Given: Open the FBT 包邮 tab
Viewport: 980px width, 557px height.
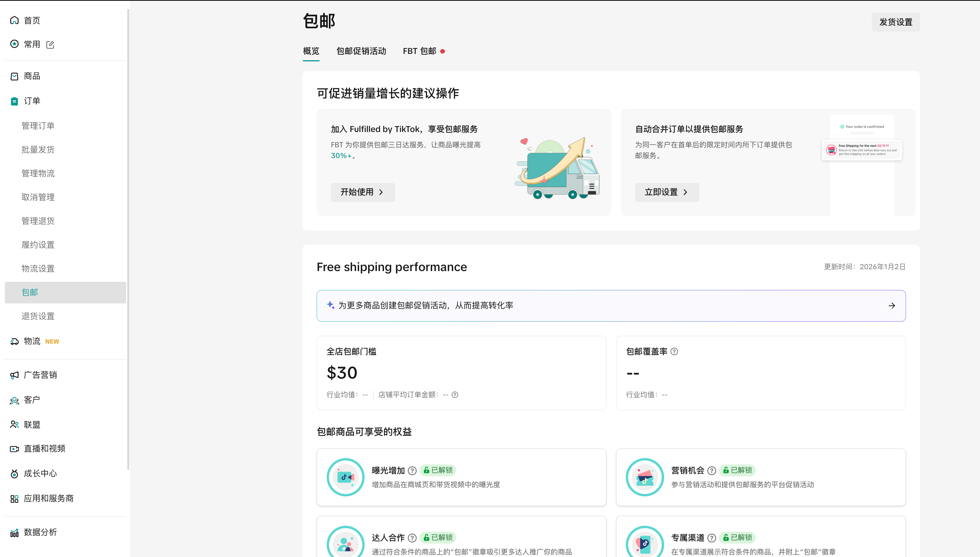Looking at the screenshot, I should click(419, 51).
